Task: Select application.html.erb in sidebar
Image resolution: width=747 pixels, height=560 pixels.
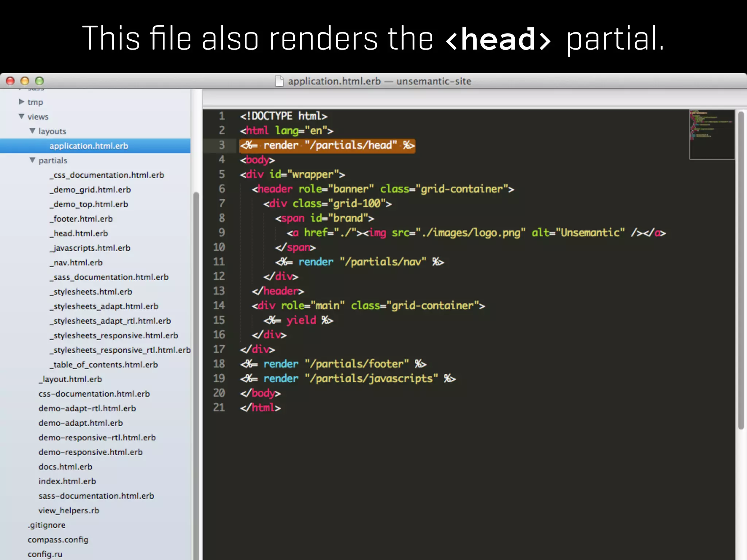Action: 89,146
